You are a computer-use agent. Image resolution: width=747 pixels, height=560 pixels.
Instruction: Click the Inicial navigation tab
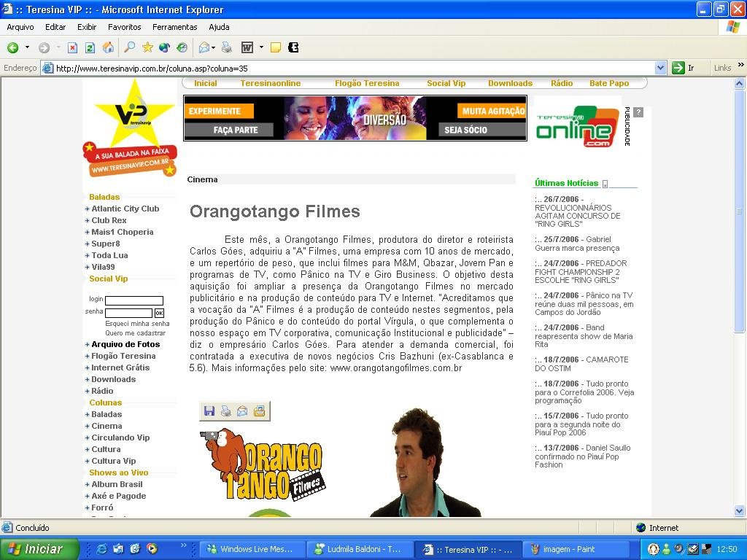tap(205, 83)
